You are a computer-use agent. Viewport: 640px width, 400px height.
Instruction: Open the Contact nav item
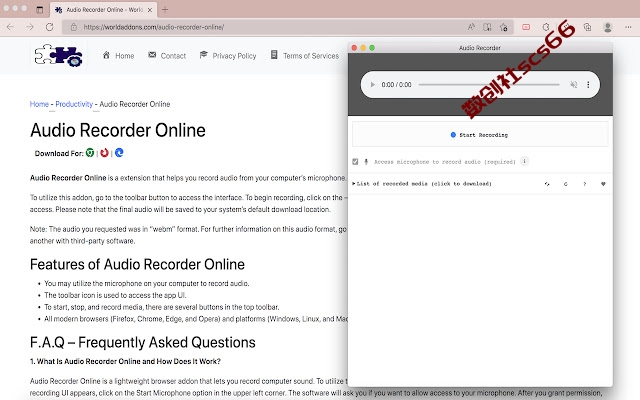coord(167,56)
